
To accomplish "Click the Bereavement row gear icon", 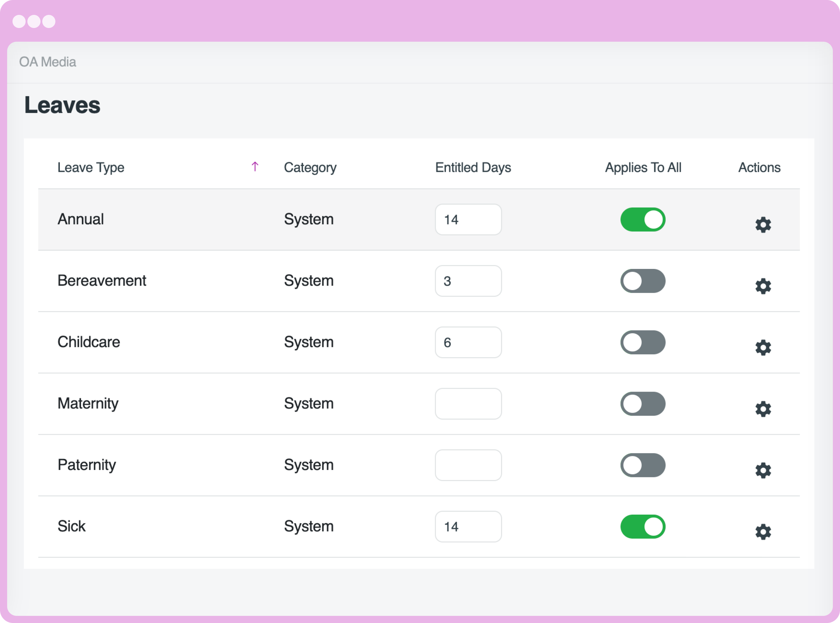I will pos(763,286).
